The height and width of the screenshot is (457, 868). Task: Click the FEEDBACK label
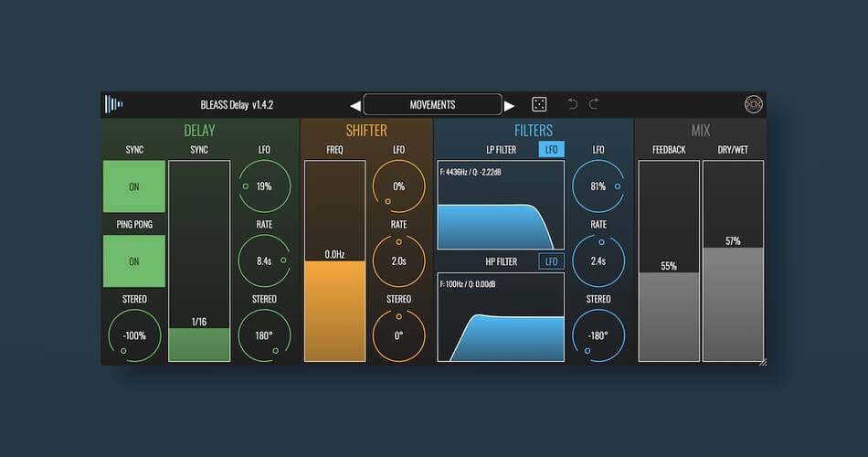pos(669,150)
